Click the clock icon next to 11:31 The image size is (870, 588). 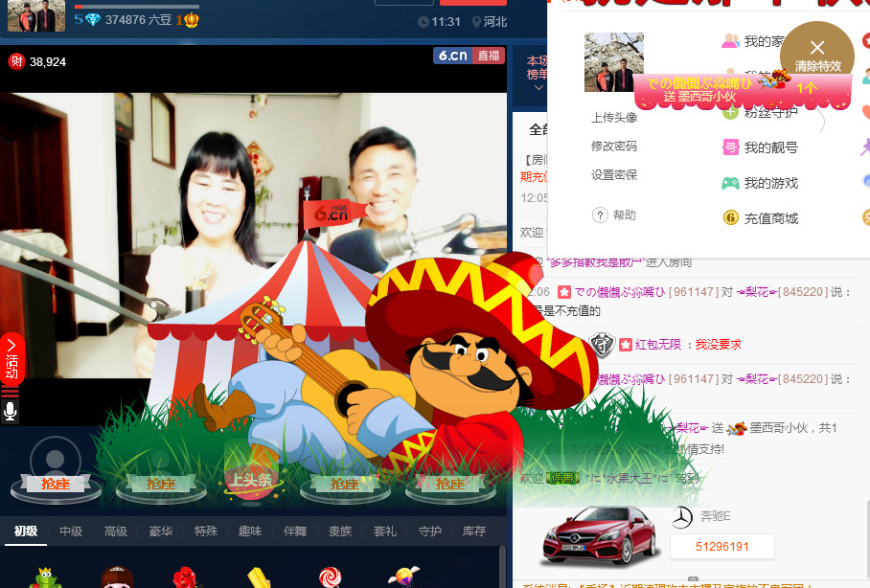(x=424, y=22)
